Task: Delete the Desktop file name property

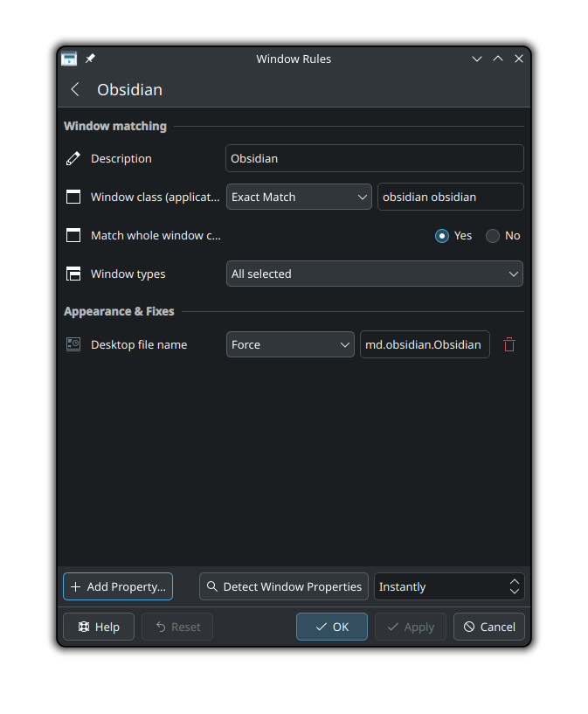Action: (x=509, y=344)
